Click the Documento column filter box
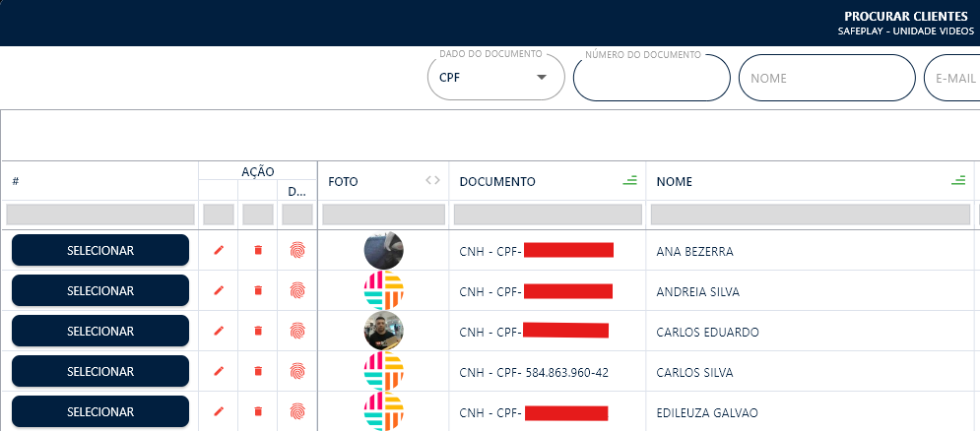 tap(547, 215)
